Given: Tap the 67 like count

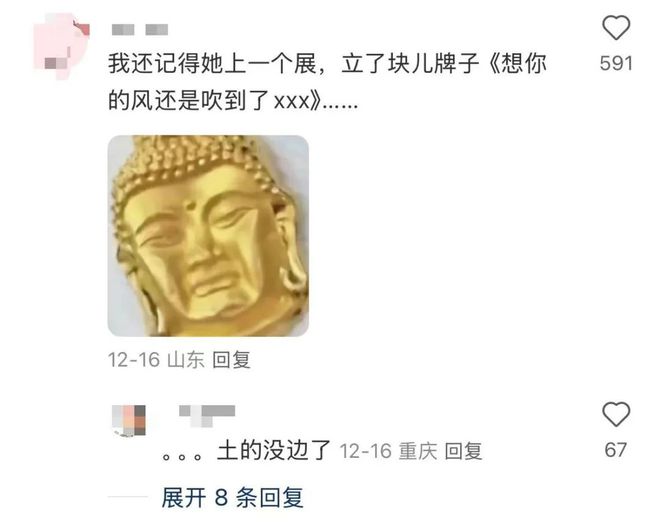Looking at the screenshot, I should 616,450.
